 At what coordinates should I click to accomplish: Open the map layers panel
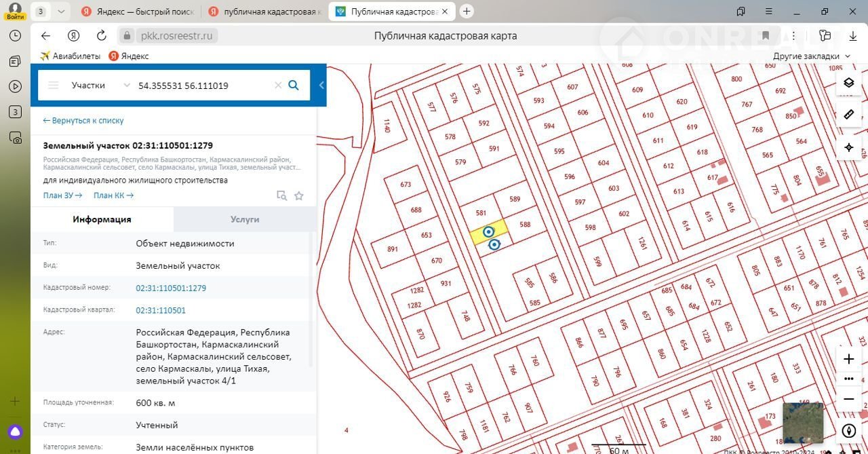(848, 83)
